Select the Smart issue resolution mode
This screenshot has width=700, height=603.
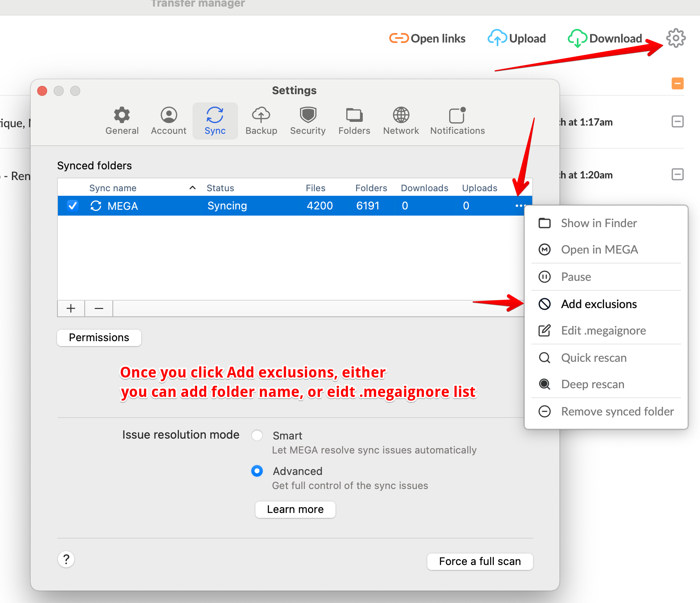(x=257, y=435)
